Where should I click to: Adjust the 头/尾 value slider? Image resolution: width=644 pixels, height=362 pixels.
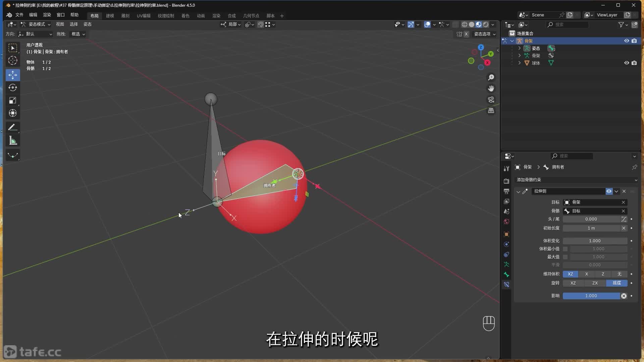(591, 219)
